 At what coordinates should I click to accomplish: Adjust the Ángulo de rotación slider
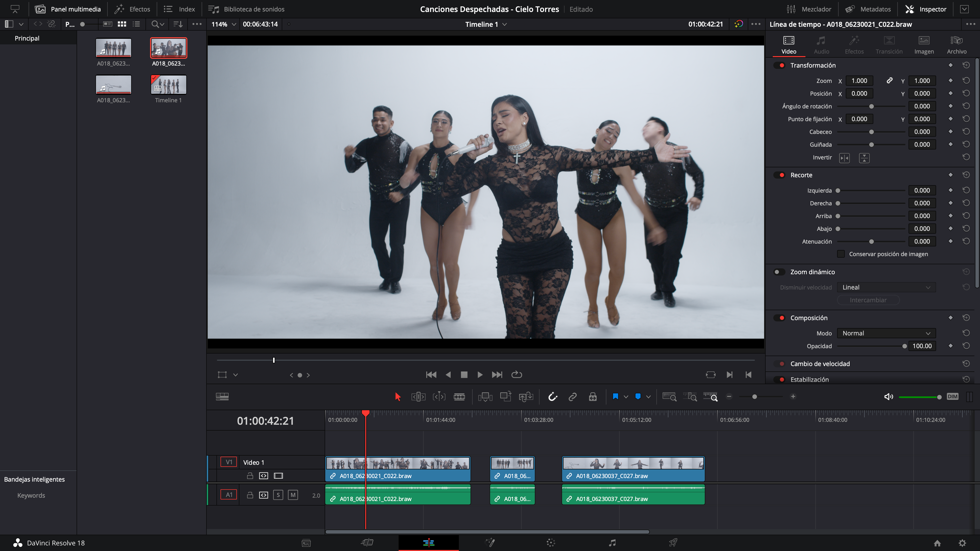coord(871,106)
